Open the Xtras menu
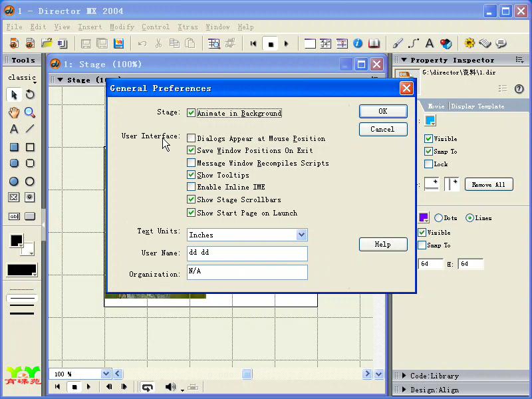Screen dimensions: 532x399 [x=188, y=27]
